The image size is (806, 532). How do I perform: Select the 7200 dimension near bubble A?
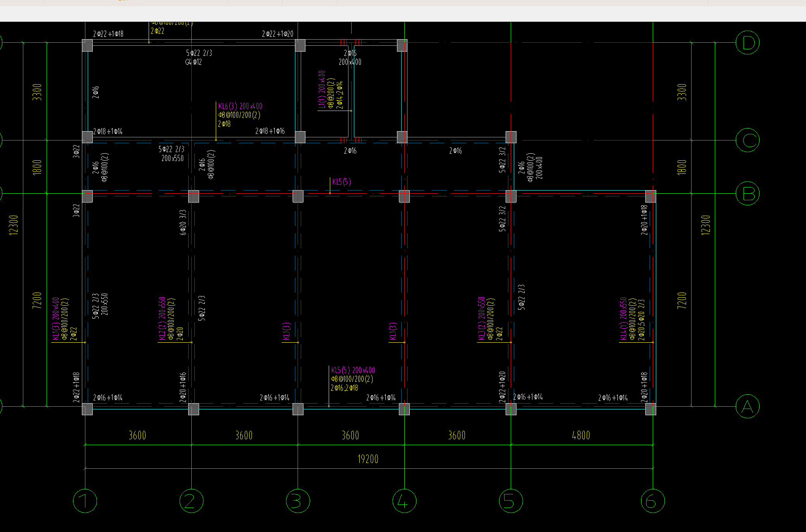click(682, 300)
